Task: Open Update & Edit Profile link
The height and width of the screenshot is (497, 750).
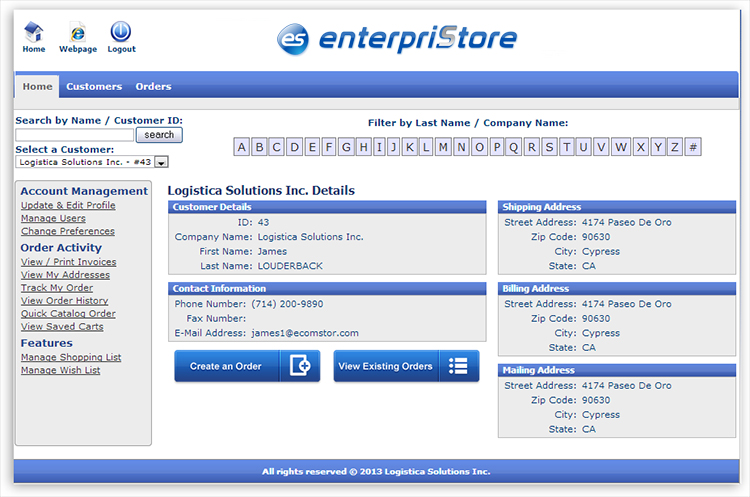Action: pyautogui.click(x=68, y=205)
